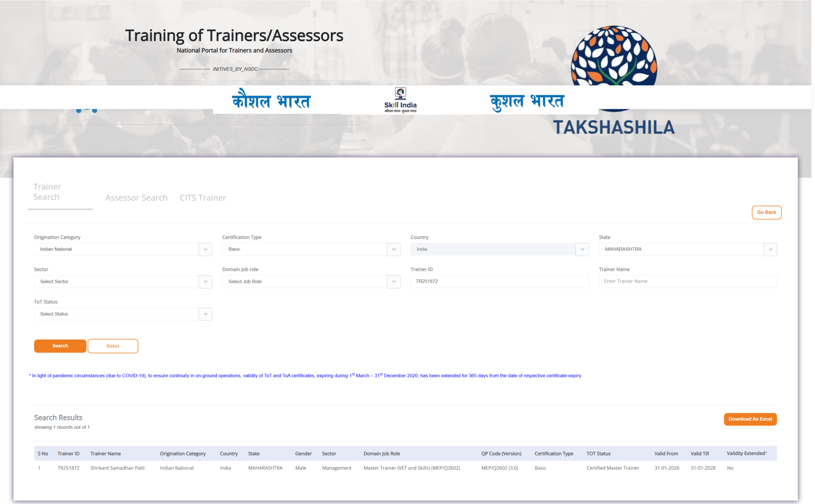
Task: Select the Trainer Search tab
Action: pos(47,192)
